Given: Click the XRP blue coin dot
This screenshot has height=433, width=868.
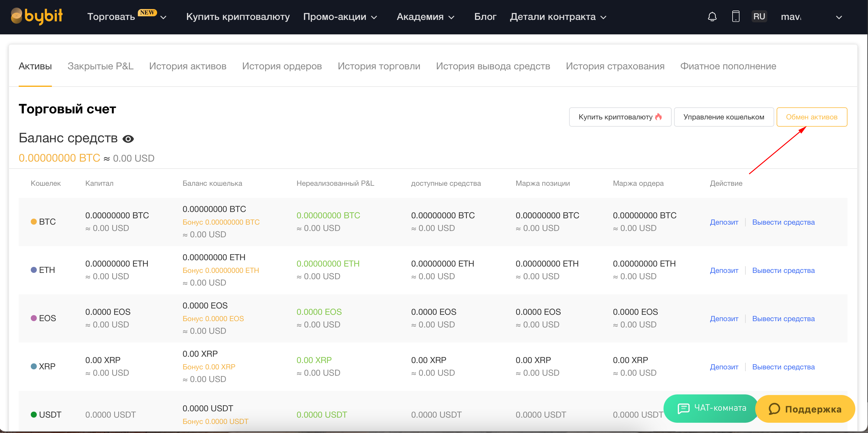Looking at the screenshot, I should [34, 366].
